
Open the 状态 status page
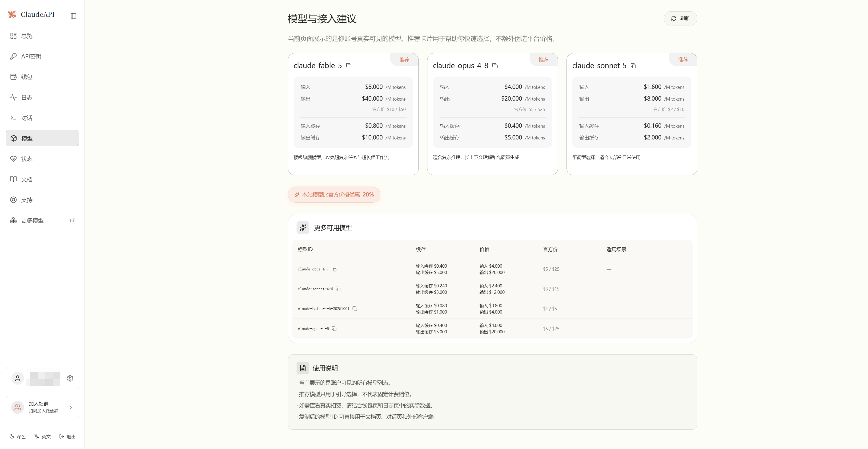42,159
